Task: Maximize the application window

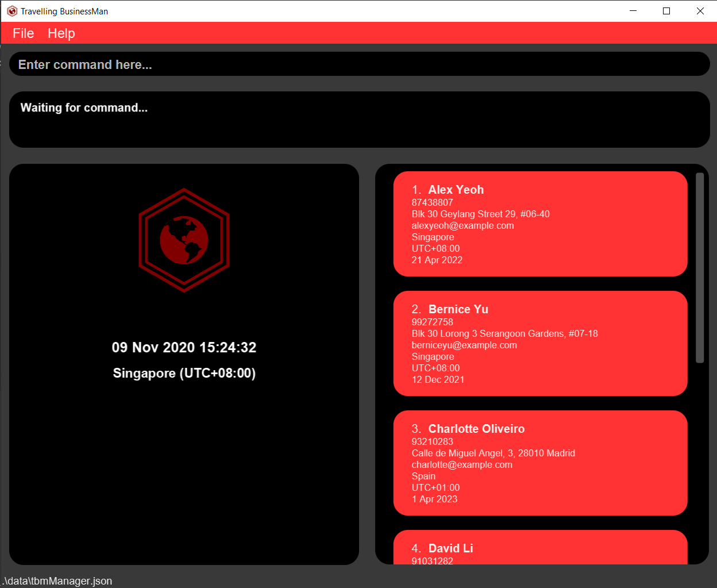Action: point(666,11)
